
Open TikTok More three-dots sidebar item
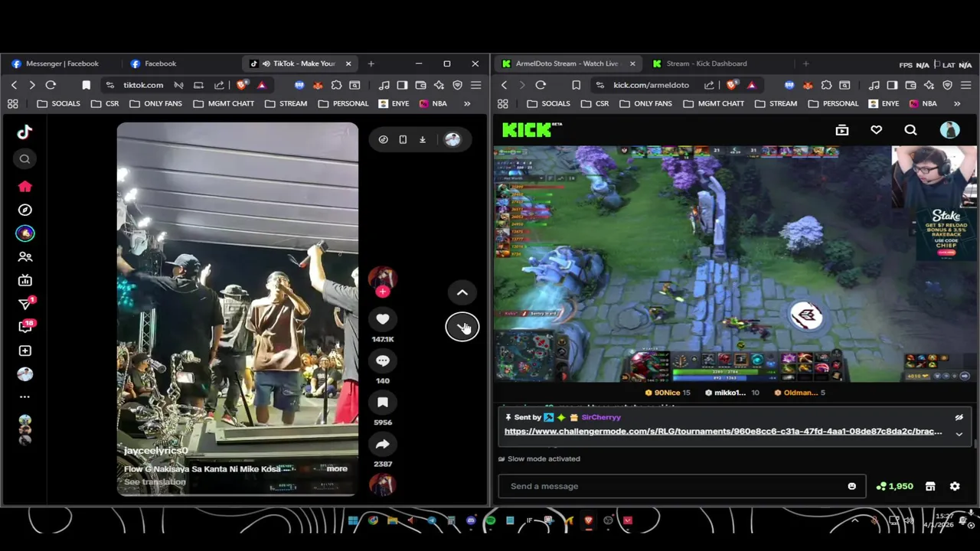point(24,396)
